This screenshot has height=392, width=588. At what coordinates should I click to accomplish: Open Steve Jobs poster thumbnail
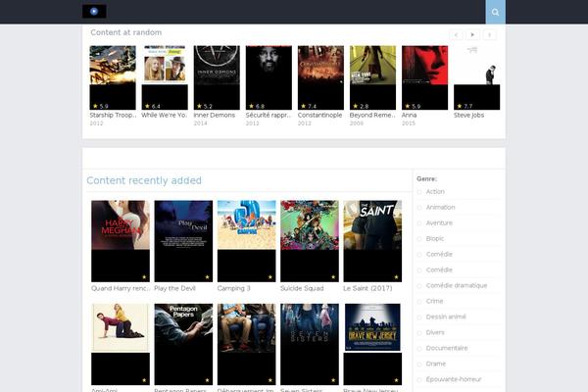(477, 77)
